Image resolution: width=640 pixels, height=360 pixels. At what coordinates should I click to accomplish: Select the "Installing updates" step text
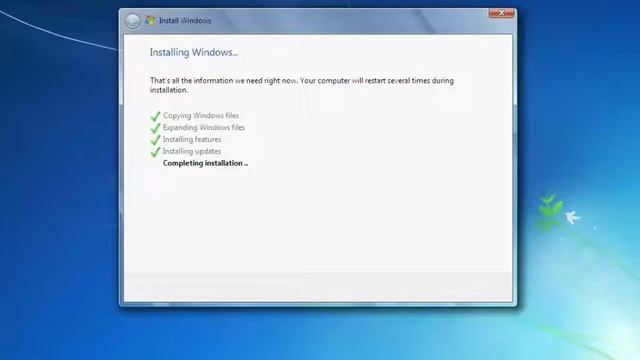point(192,151)
